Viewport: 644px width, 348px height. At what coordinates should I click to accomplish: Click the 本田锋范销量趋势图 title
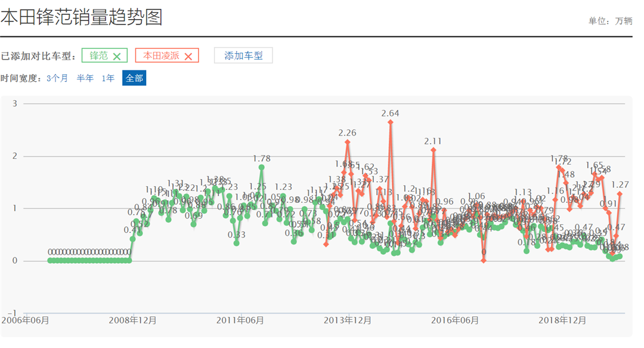pos(81,18)
